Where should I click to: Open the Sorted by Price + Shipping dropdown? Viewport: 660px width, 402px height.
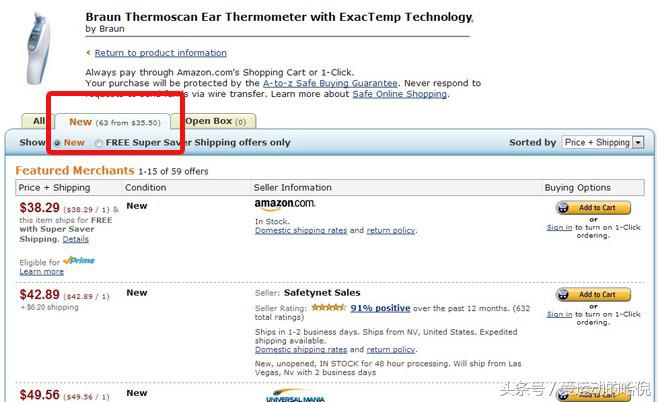(x=603, y=142)
